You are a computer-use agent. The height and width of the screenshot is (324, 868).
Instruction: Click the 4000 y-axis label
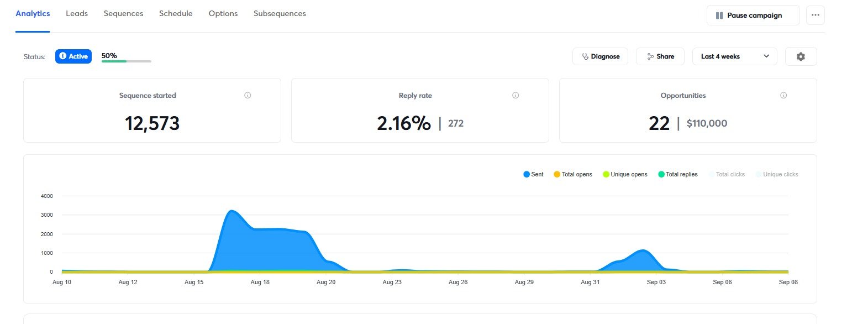(47, 196)
